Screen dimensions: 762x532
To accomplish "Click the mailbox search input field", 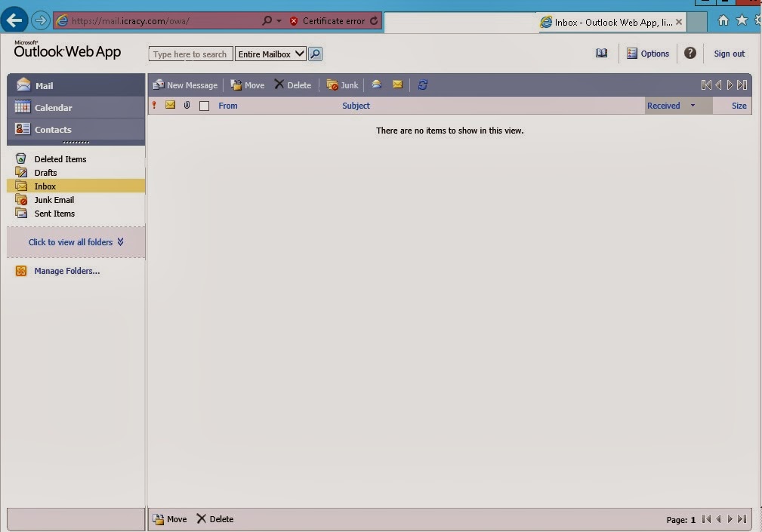I will [190, 54].
